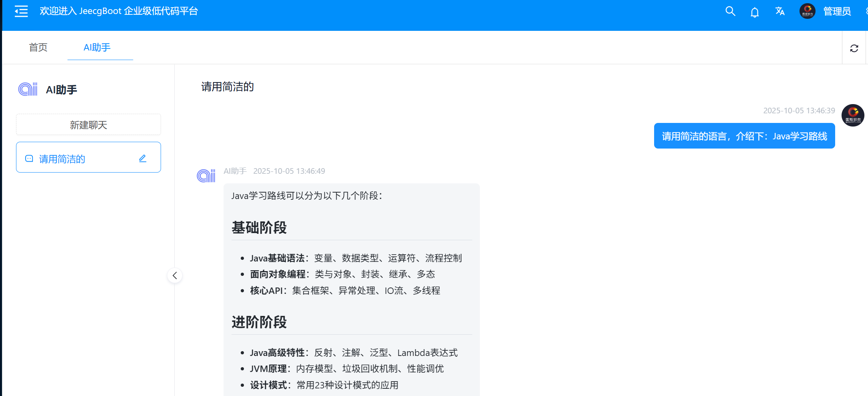Screen dimensions: 868x396
Task: Switch language using the 文A icon
Action: coord(780,11)
